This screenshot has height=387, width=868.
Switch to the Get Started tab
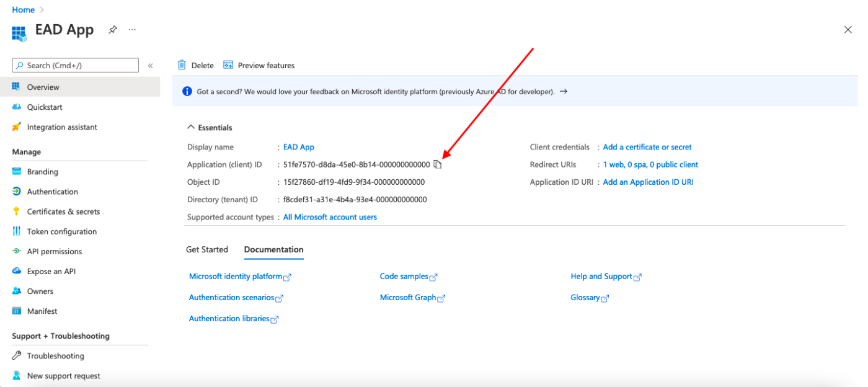tap(207, 249)
